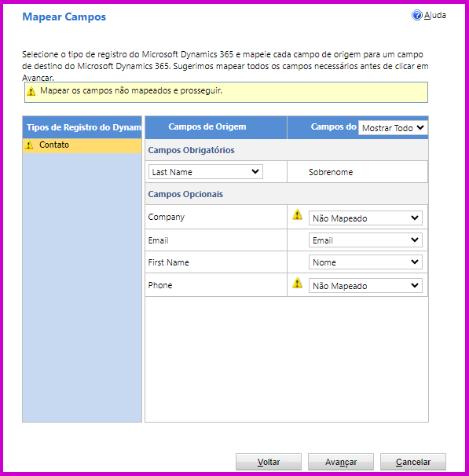Click the Avançar button
Screen dimensions: 469x476
coord(341,462)
